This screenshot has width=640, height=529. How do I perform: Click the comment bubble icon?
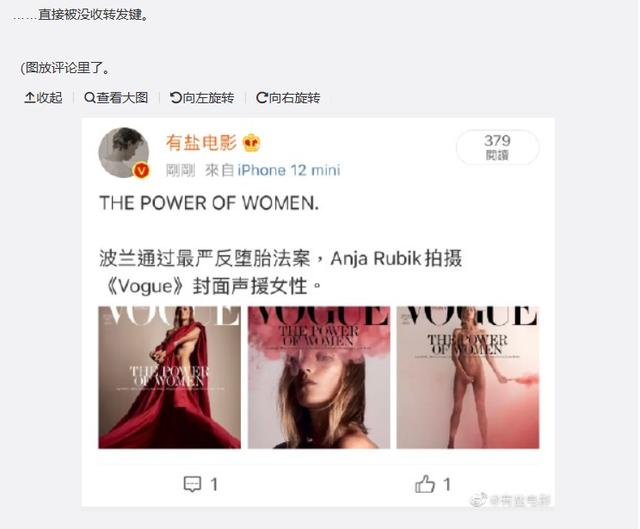click(192, 485)
